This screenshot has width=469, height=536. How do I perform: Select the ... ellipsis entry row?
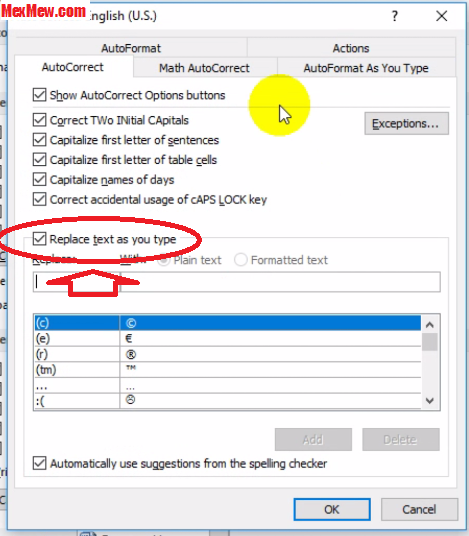(x=227, y=385)
